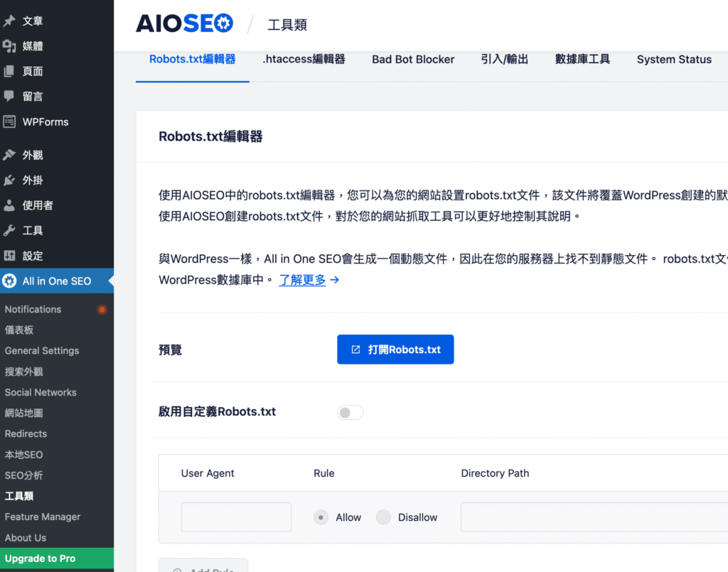Follow the 了解更多 link
This screenshot has width=728, height=572.
click(x=302, y=280)
